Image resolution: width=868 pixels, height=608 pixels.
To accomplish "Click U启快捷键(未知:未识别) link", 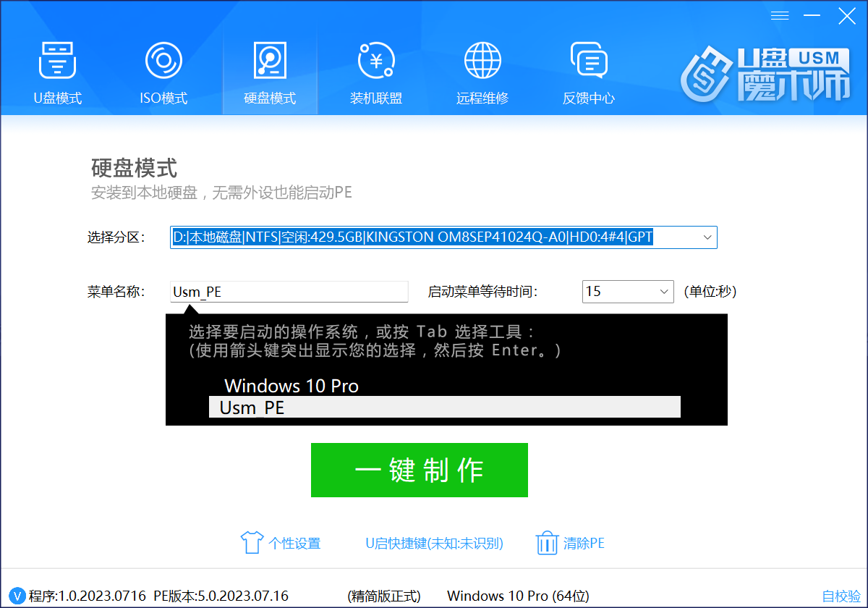I will (434, 543).
